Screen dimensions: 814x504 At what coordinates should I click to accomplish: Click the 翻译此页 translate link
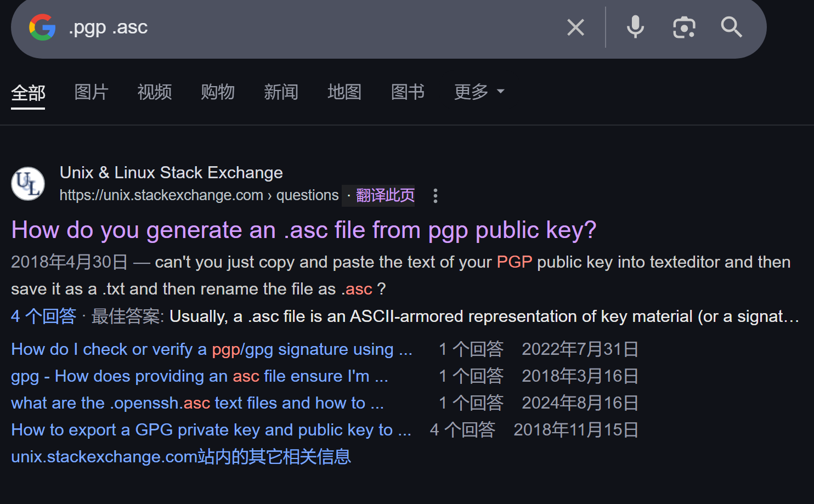click(x=385, y=196)
